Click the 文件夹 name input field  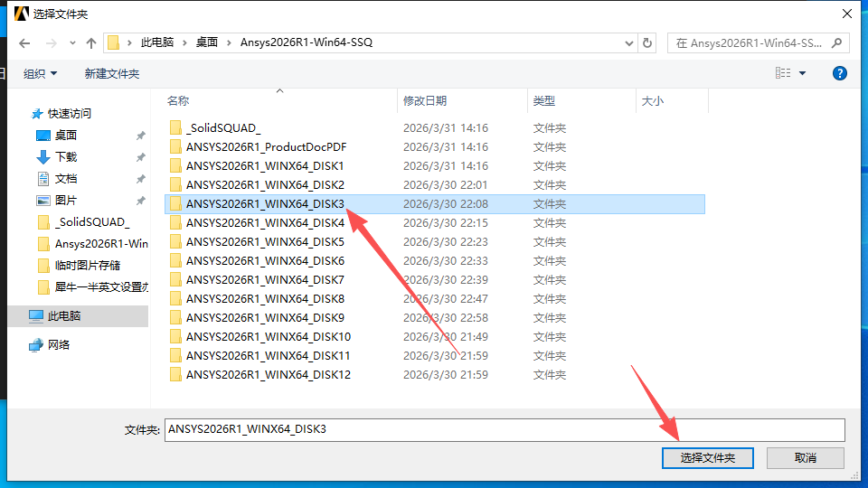505,429
